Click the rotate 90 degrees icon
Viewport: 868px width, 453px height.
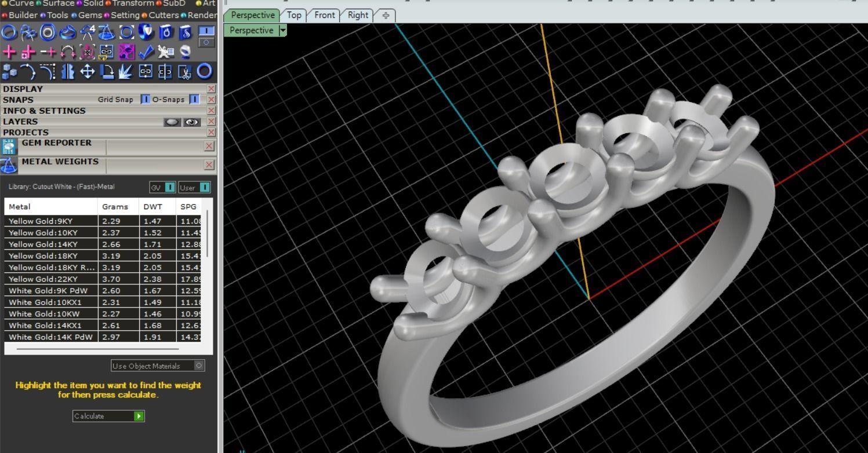click(x=107, y=71)
